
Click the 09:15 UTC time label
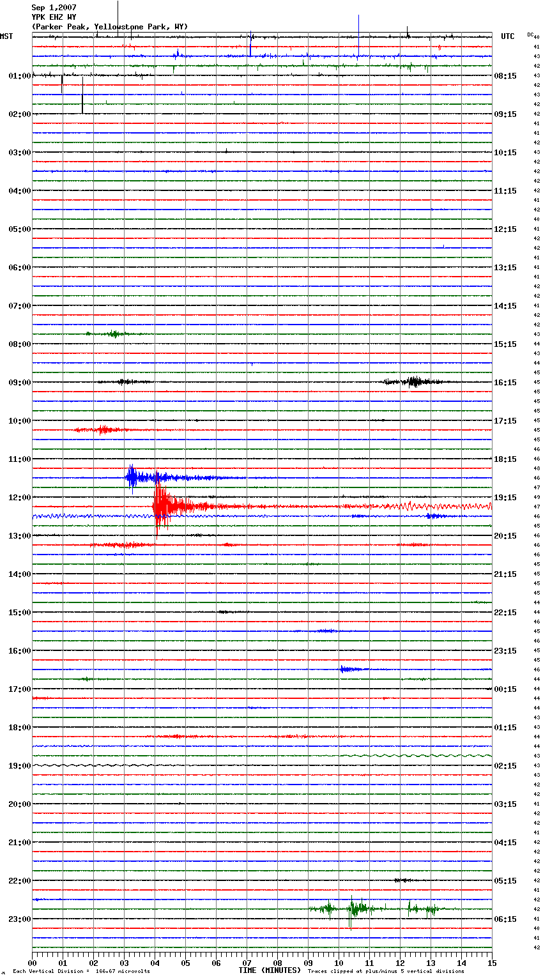505,114
